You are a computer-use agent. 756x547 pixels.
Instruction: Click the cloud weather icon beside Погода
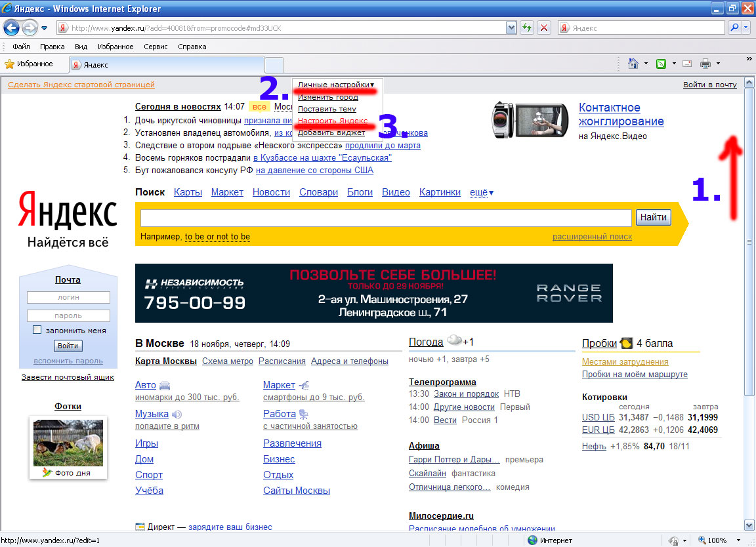[x=454, y=340]
